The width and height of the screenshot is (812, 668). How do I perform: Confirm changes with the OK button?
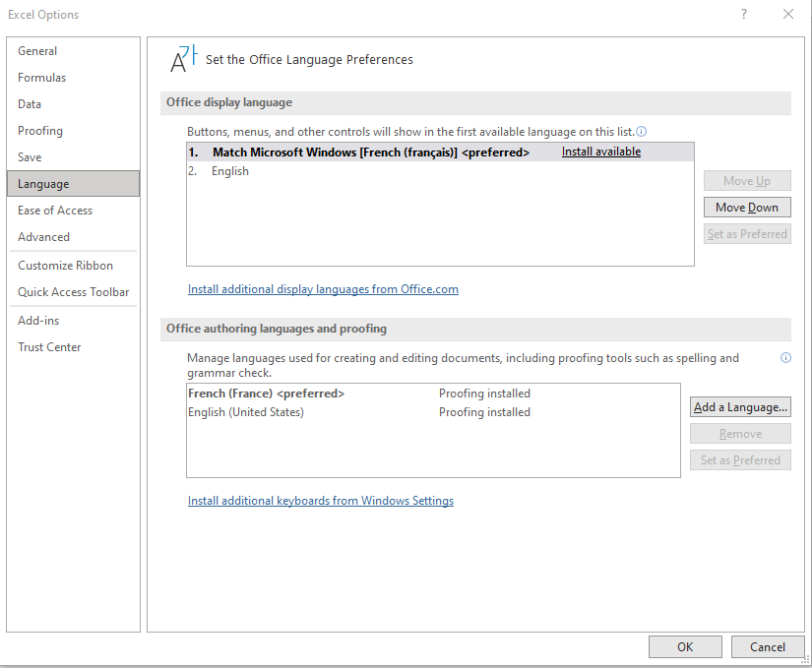[x=685, y=646]
